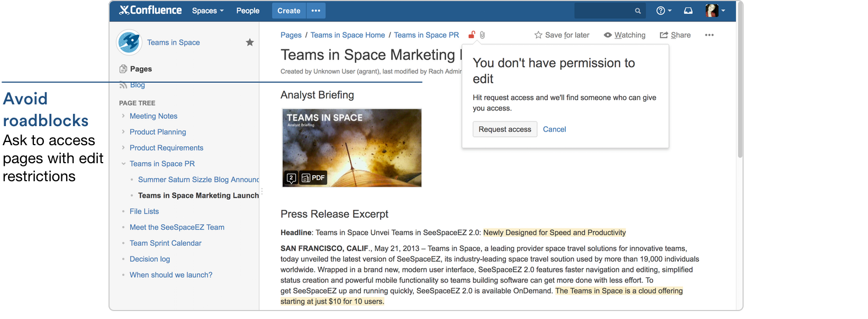Collapse the Teams in Space PR arrow
The width and height of the screenshot is (868, 319).
point(123,164)
